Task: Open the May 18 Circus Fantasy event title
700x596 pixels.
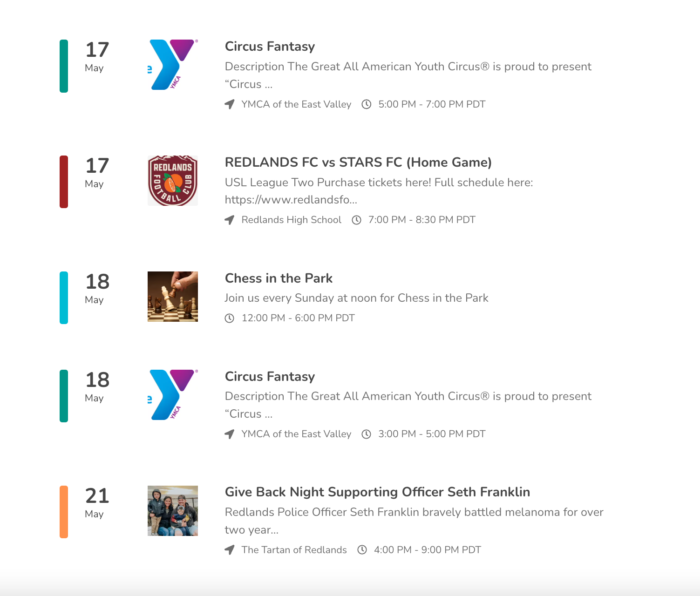Action: (x=270, y=377)
